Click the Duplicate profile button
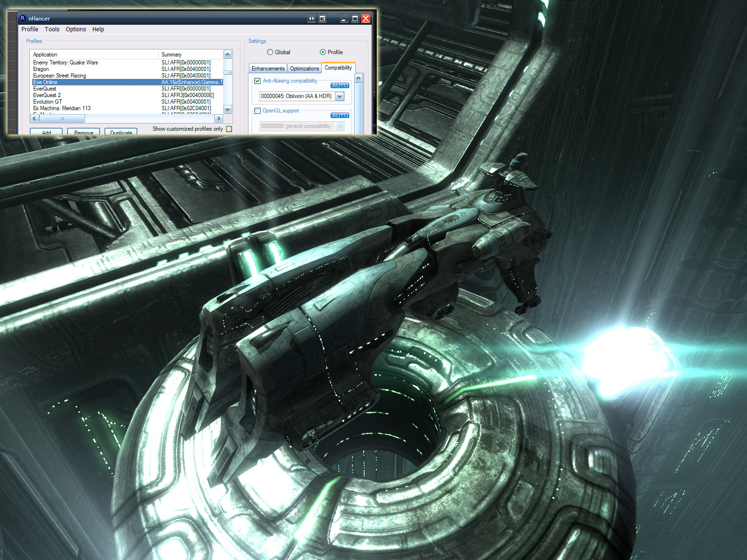 pyautogui.click(x=121, y=132)
